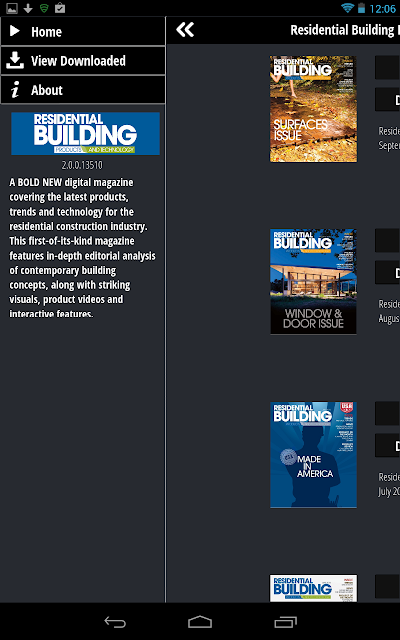Image resolution: width=400 pixels, height=640 pixels.
Task: Open Made in America issue cover
Action: tap(313, 455)
